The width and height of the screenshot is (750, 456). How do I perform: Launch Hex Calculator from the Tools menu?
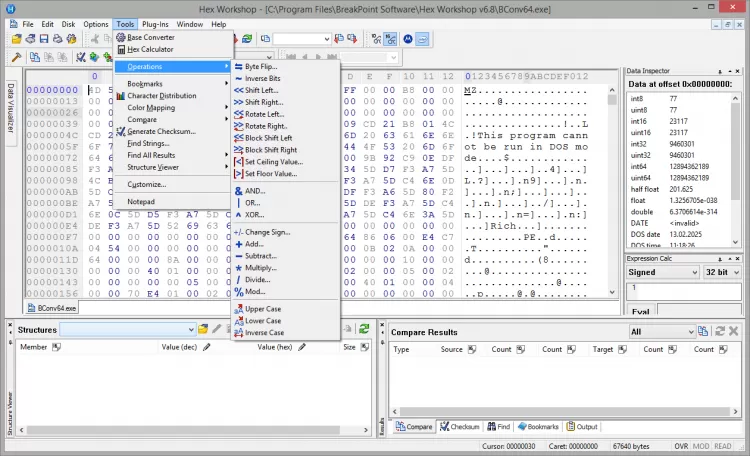(x=150, y=49)
